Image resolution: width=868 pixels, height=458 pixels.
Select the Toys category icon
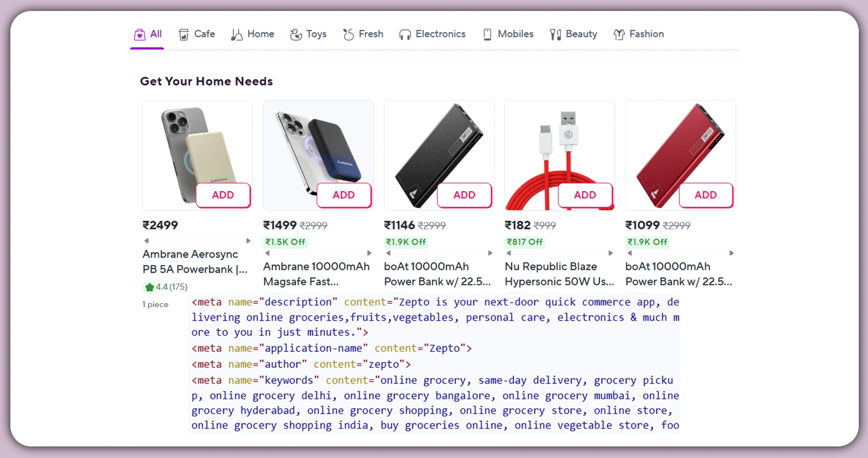(296, 34)
